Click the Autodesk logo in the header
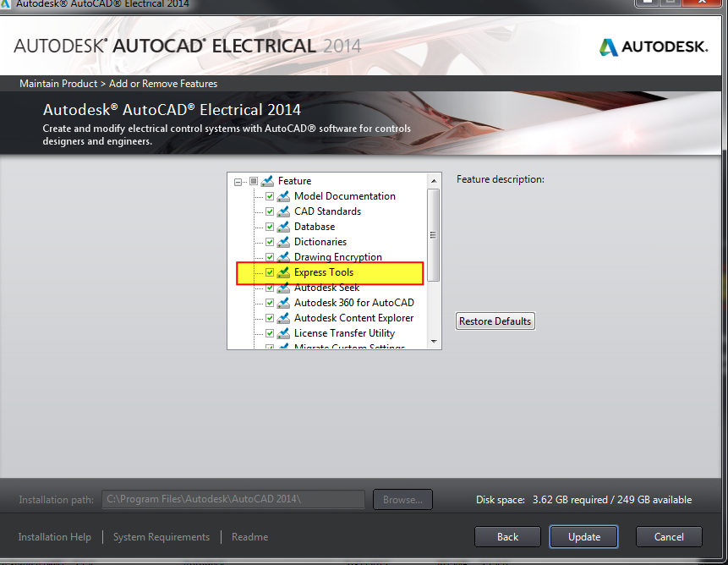 (x=653, y=47)
